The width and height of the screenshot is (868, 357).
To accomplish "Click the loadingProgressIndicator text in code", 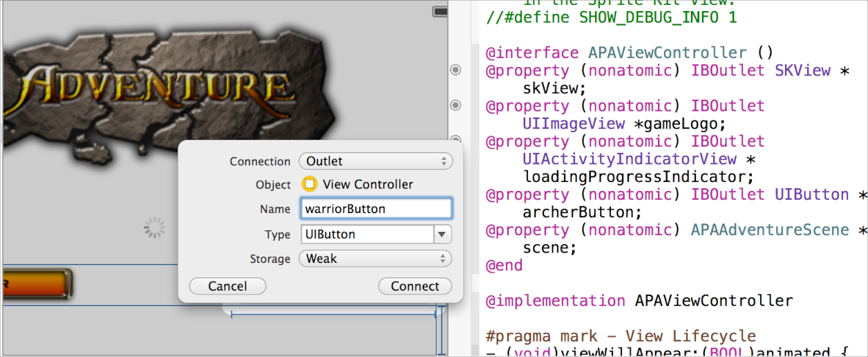I will (637, 177).
